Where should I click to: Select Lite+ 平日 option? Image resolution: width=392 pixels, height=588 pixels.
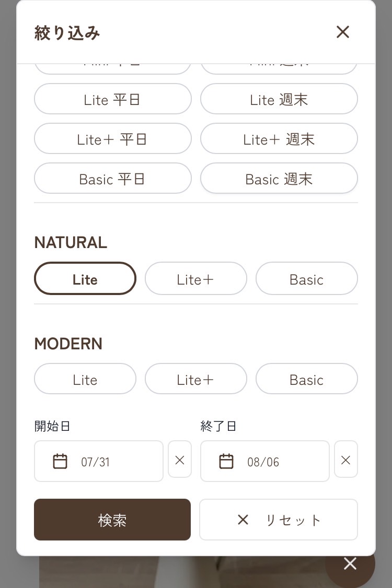click(112, 139)
